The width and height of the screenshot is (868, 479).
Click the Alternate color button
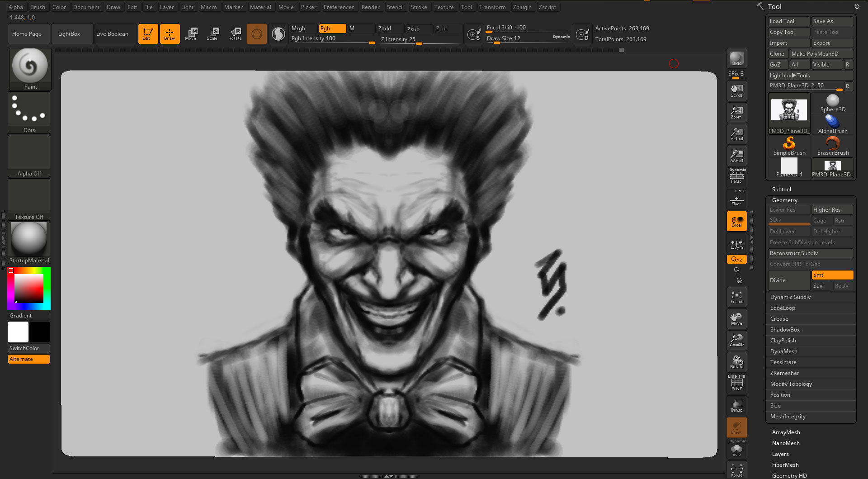29,359
